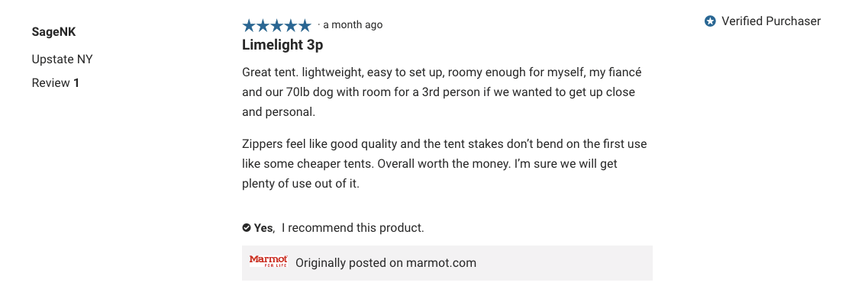
Task: Click the second paragraph about zippers
Action: [x=444, y=164]
